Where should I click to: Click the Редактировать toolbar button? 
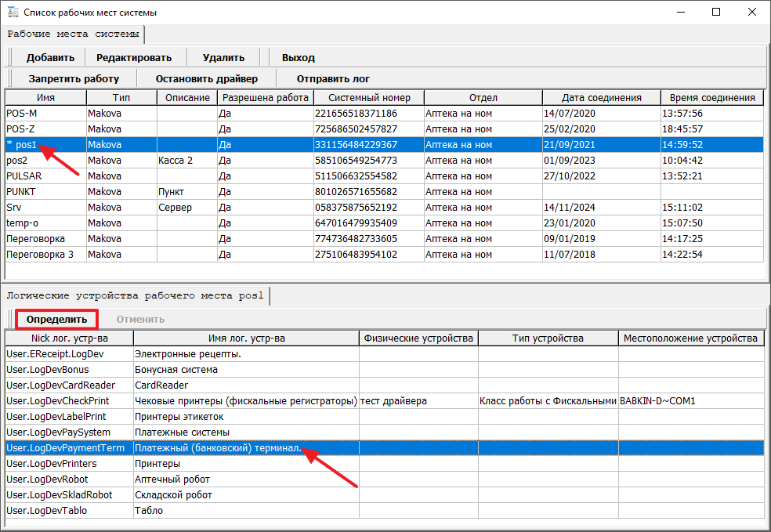[136, 57]
